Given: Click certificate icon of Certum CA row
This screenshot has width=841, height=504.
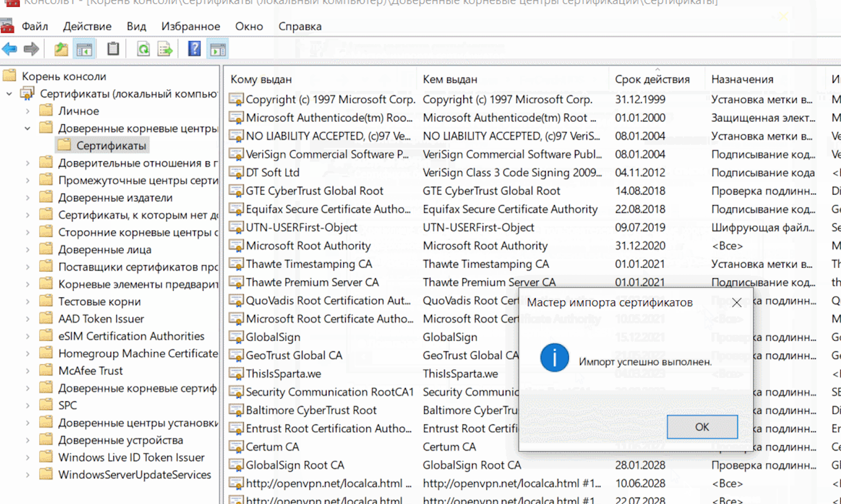Looking at the screenshot, I should click(236, 447).
